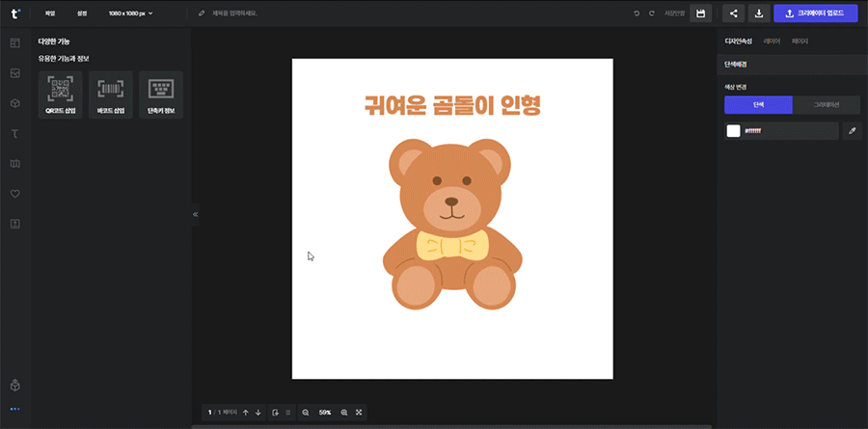Click the white background color swatch

point(734,131)
